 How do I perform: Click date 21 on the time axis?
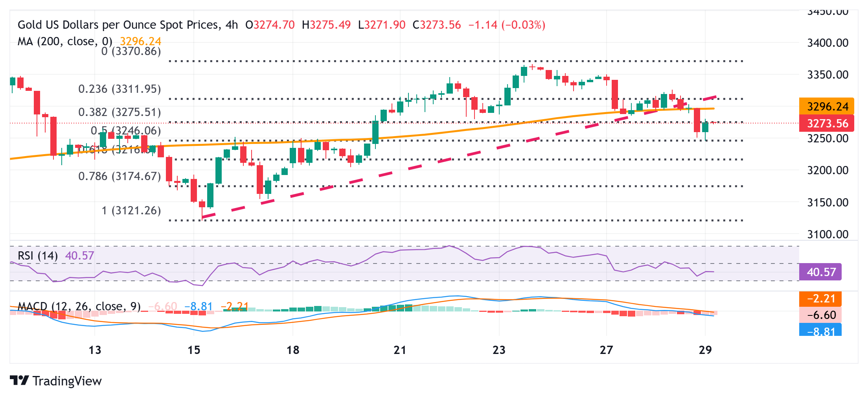tap(400, 350)
